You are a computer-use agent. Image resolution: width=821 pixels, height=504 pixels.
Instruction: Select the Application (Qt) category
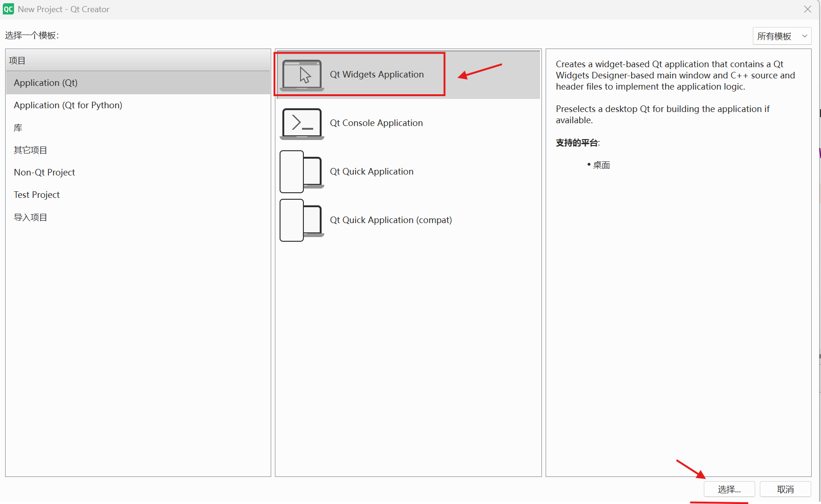click(x=138, y=83)
